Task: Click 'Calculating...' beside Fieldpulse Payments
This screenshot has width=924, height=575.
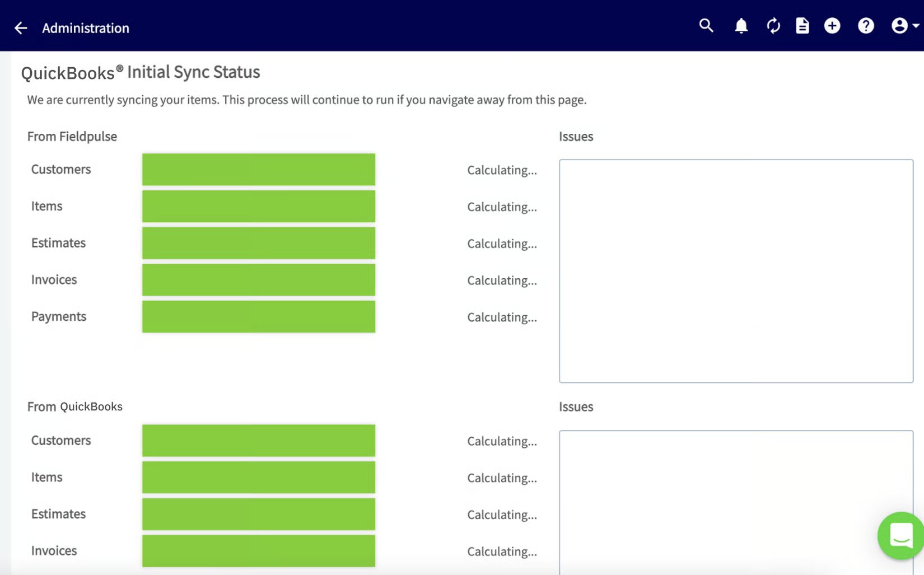Action: pos(502,317)
